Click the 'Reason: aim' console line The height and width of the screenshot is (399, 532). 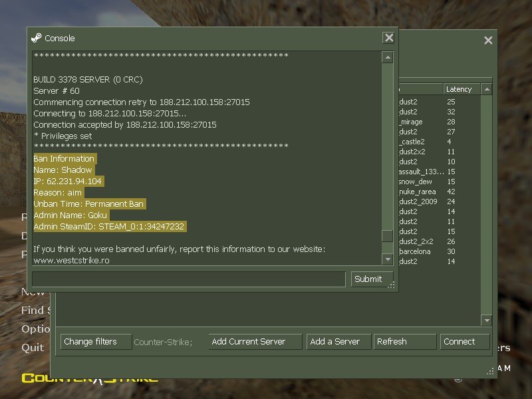[57, 193]
